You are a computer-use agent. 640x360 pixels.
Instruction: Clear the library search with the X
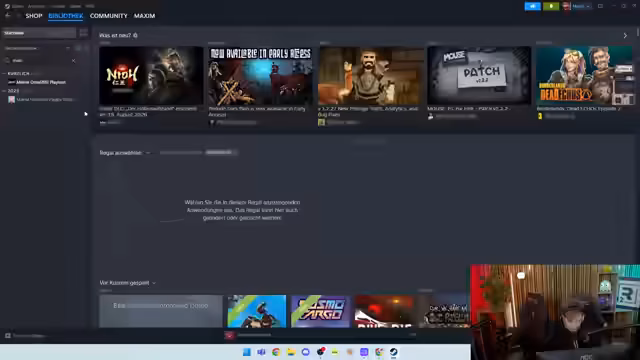point(73,61)
